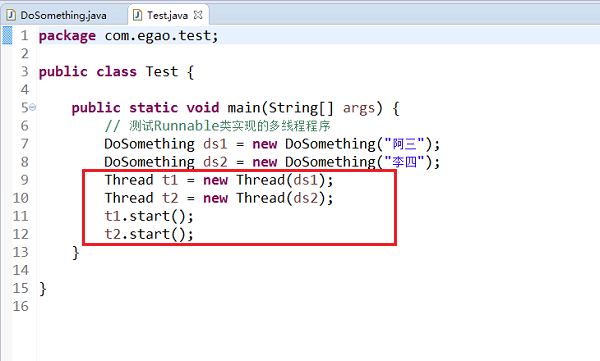
Task: Click the blue marker beside line 1
Action: pos(7,35)
